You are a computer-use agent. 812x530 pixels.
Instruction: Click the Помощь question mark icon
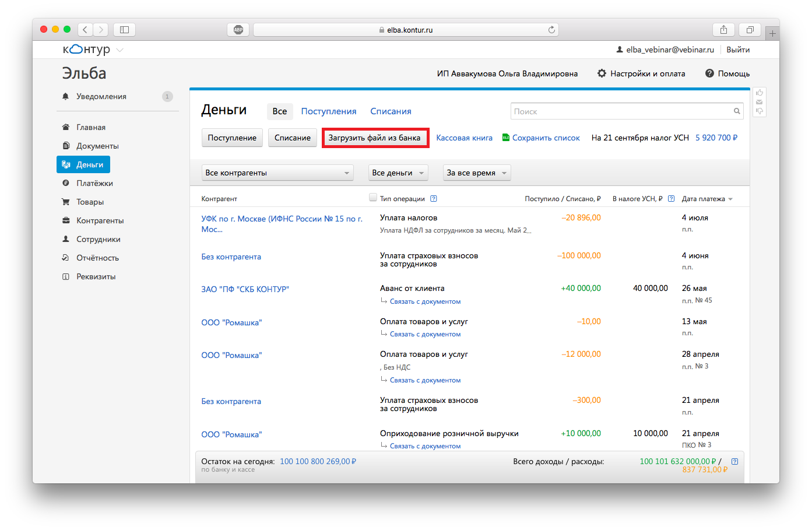coord(709,73)
